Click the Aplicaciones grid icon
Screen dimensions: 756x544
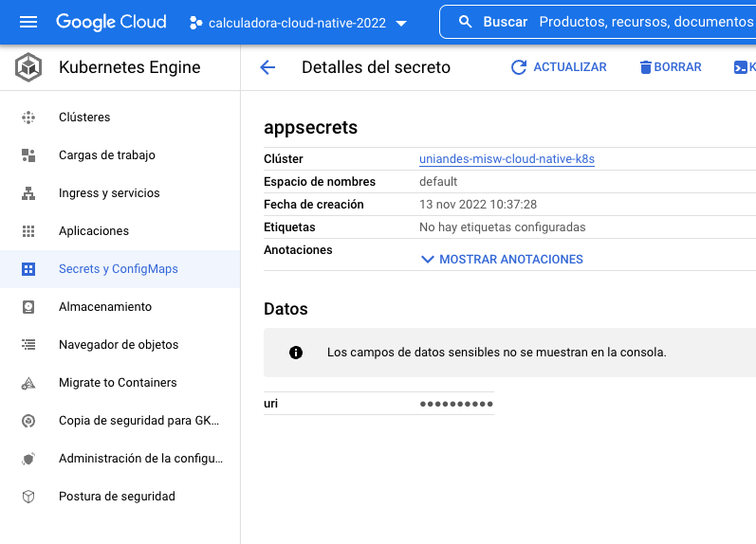pyautogui.click(x=28, y=231)
